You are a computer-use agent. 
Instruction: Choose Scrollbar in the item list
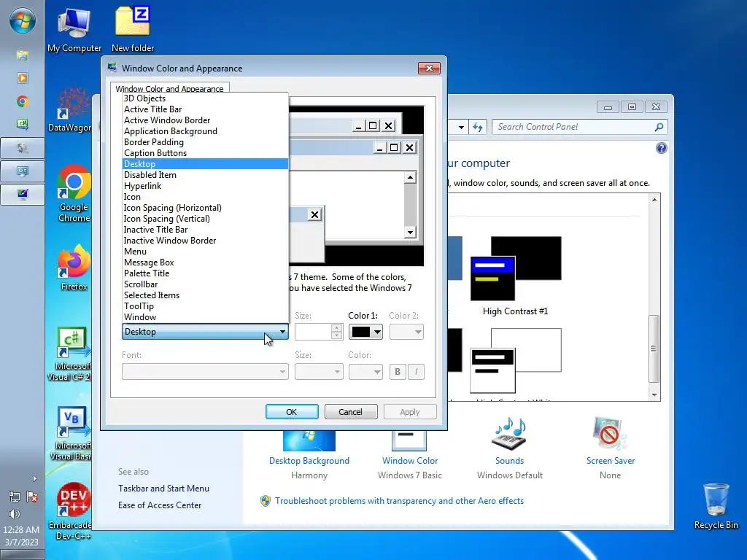point(205,284)
